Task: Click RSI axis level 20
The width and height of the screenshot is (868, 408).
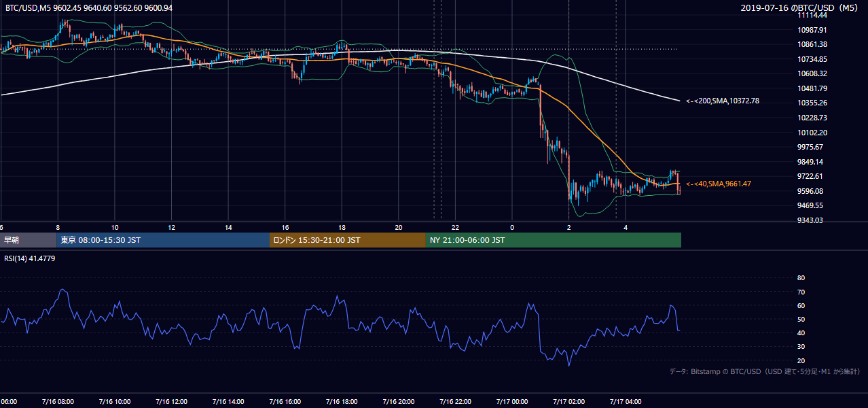Action: (x=801, y=360)
